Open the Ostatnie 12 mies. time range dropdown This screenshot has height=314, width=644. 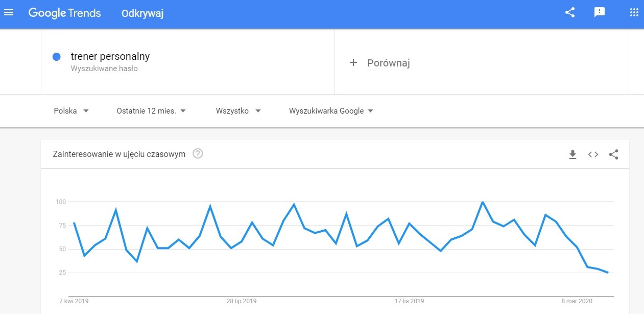coord(151,111)
